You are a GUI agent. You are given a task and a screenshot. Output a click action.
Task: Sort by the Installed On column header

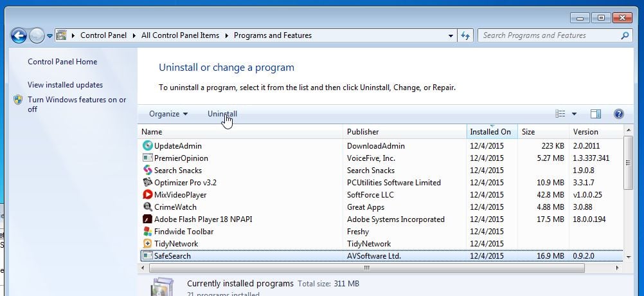[492, 132]
